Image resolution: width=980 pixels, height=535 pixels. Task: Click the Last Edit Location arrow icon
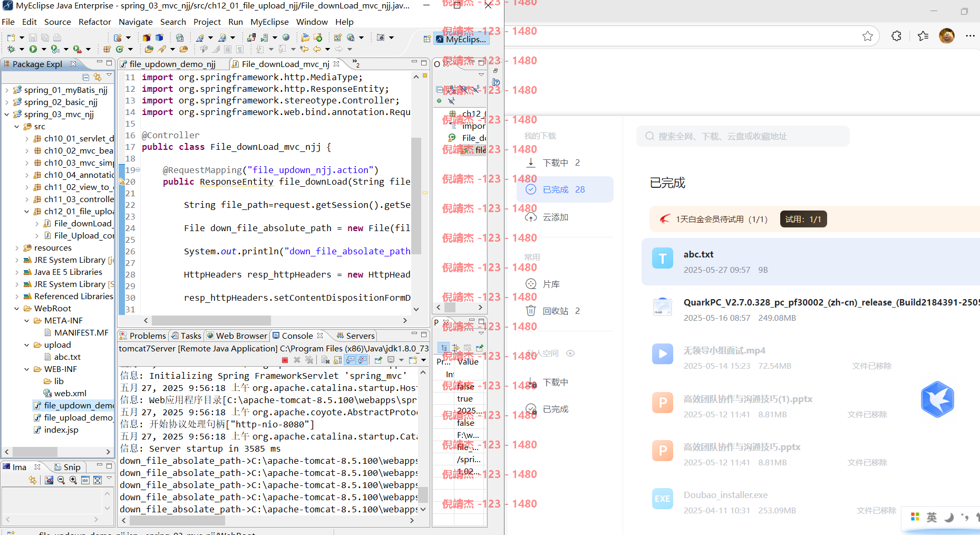click(305, 49)
